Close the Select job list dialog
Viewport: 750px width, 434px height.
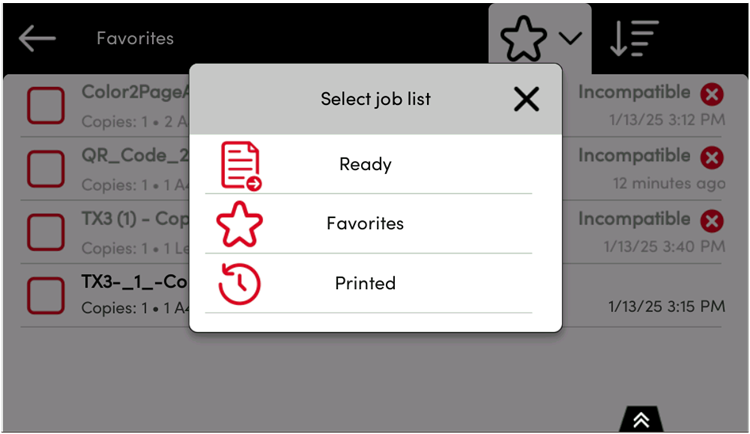(x=526, y=98)
